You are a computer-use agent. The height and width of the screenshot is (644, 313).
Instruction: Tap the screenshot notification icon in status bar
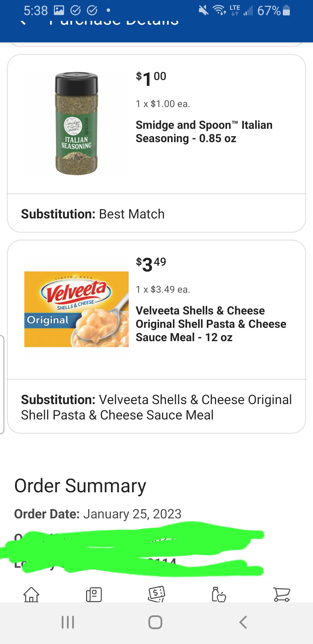click(59, 10)
